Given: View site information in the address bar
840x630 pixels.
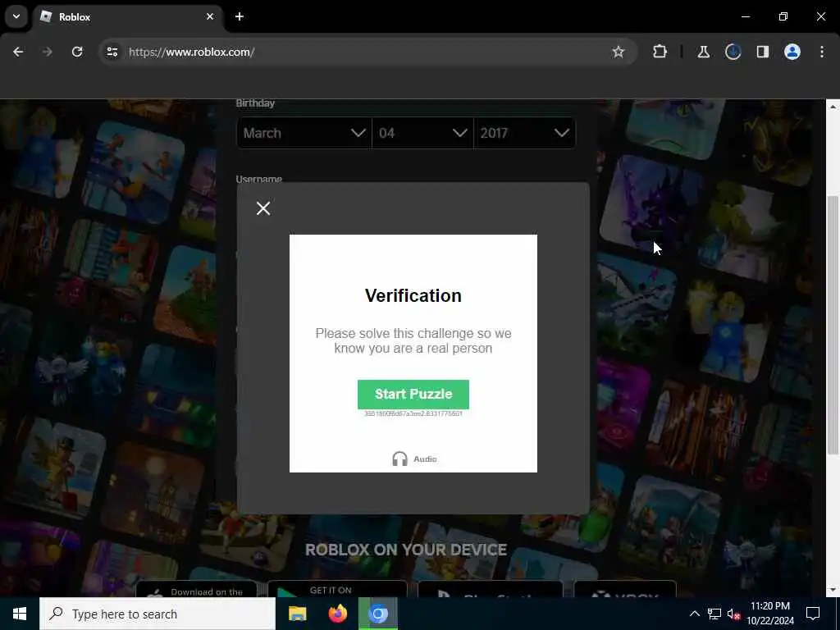Looking at the screenshot, I should click(x=112, y=52).
